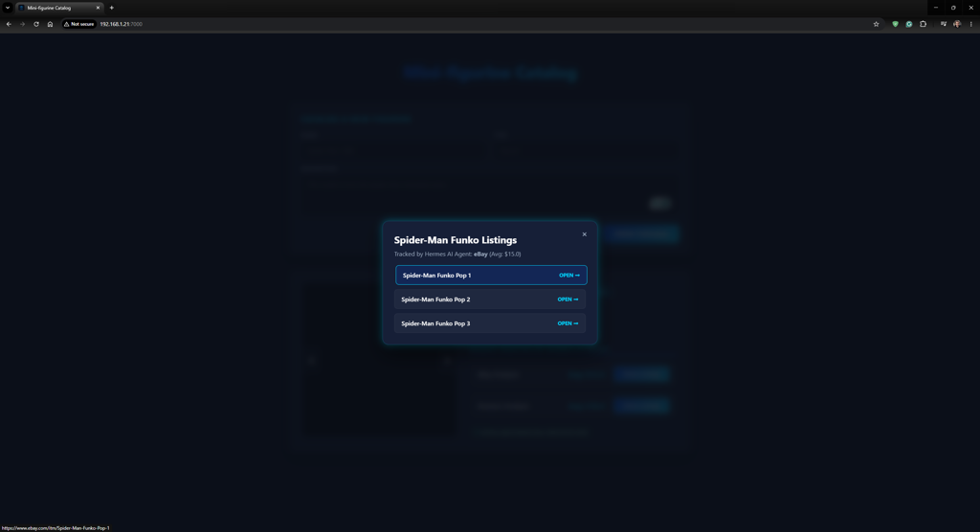The height and width of the screenshot is (532, 980).
Task: Minimize the browser window
Action: (936, 8)
